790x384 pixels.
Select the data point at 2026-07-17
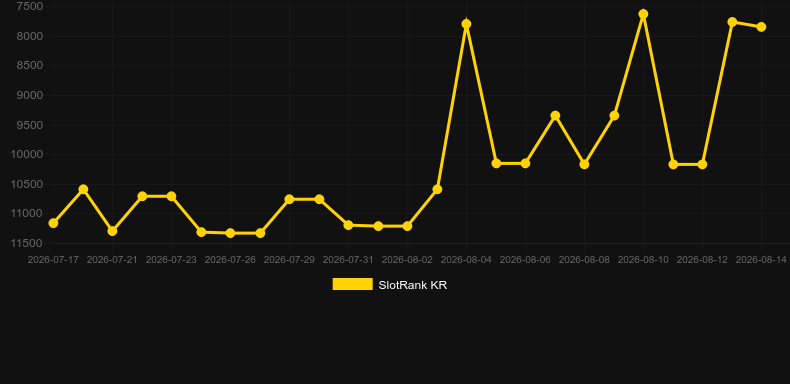click(53, 223)
